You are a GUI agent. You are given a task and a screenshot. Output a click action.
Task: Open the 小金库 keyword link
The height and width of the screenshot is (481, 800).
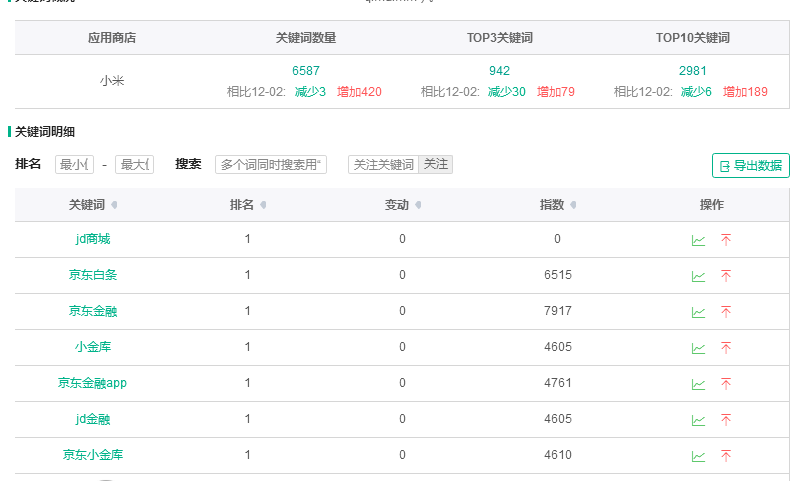click(x=93, y=347)
